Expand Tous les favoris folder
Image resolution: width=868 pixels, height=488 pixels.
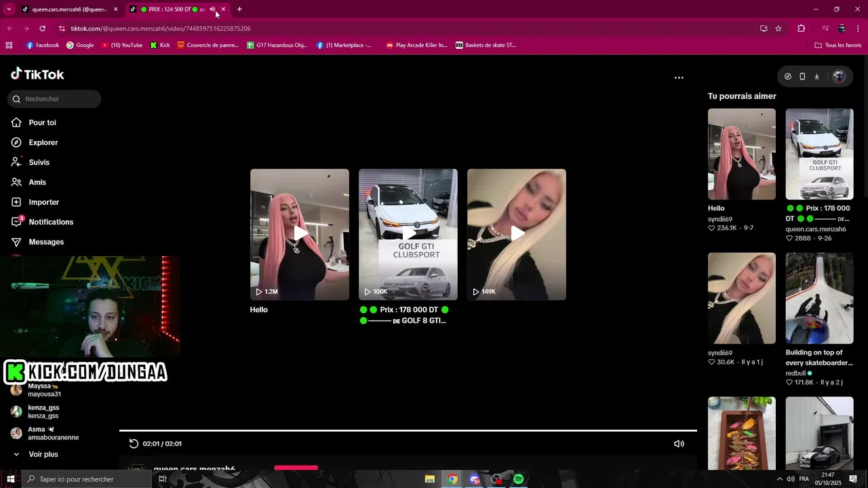(838, 45)
